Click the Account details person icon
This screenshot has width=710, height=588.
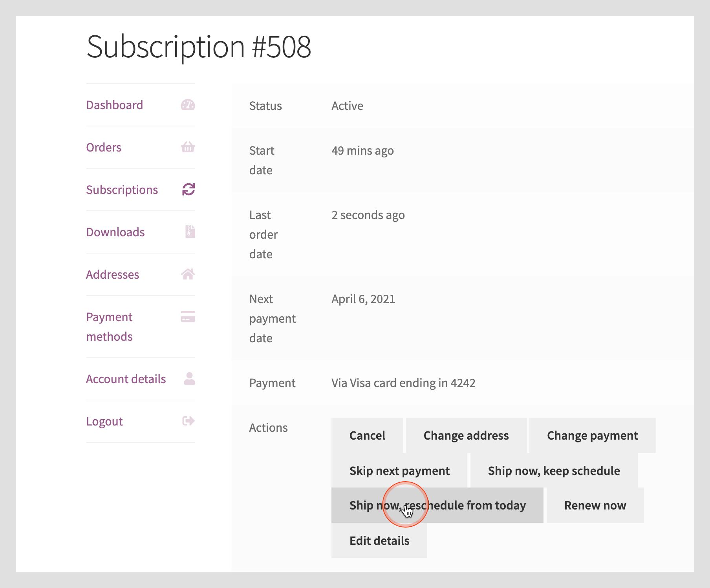click(x=189, y=378)
